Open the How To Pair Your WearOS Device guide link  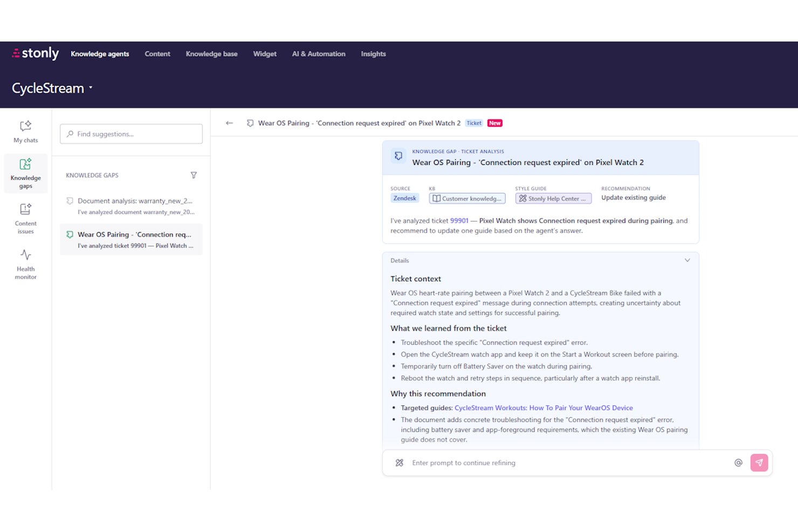click(544, 408)
